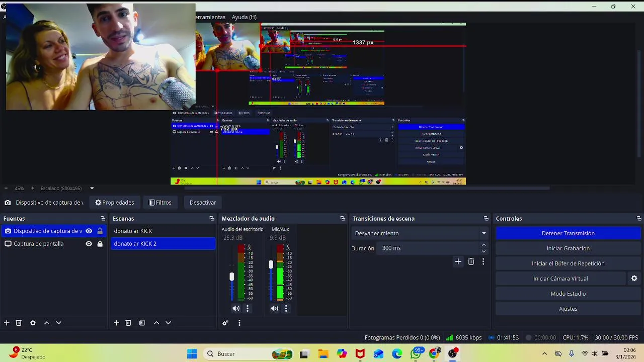Move selected source up in Fuentes
Screen dimensions: 644x362
tap(47, 323)
